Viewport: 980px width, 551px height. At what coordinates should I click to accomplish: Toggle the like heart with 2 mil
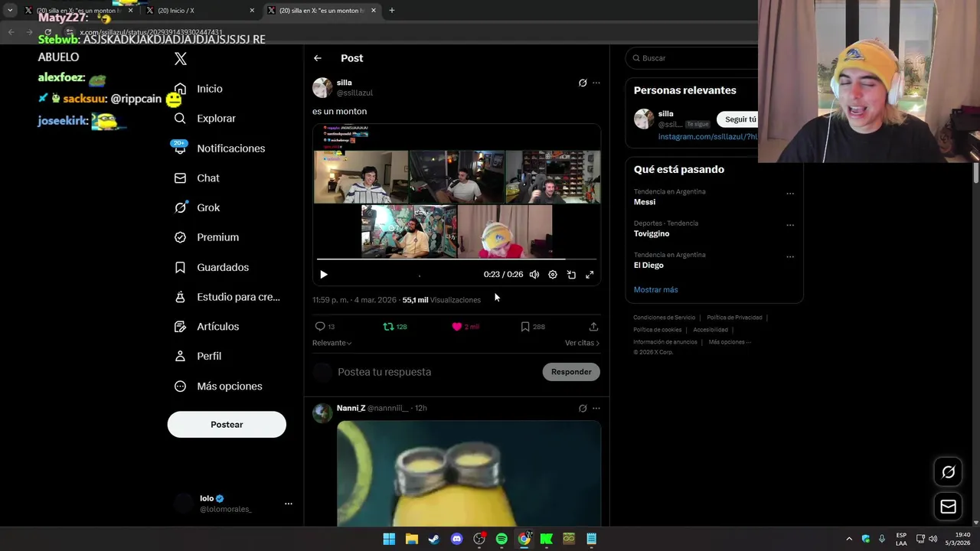coord(457,327)
